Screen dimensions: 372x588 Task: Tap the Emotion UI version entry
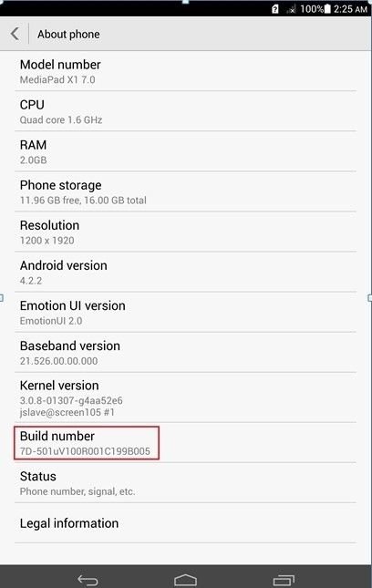click(186, 312)
